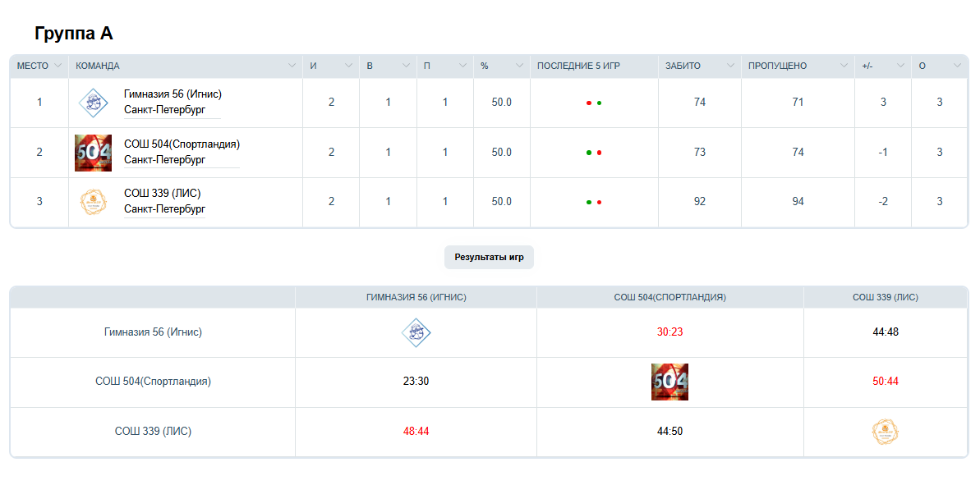Open the Забито column dropdown arrow
The height and width of the screenshot is (485, 980).
[729, 66]
